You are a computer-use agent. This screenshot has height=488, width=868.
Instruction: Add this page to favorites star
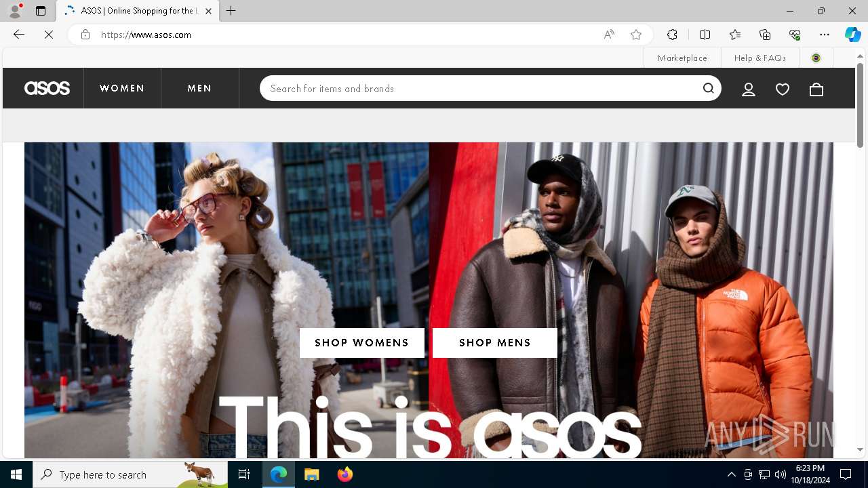636,35
